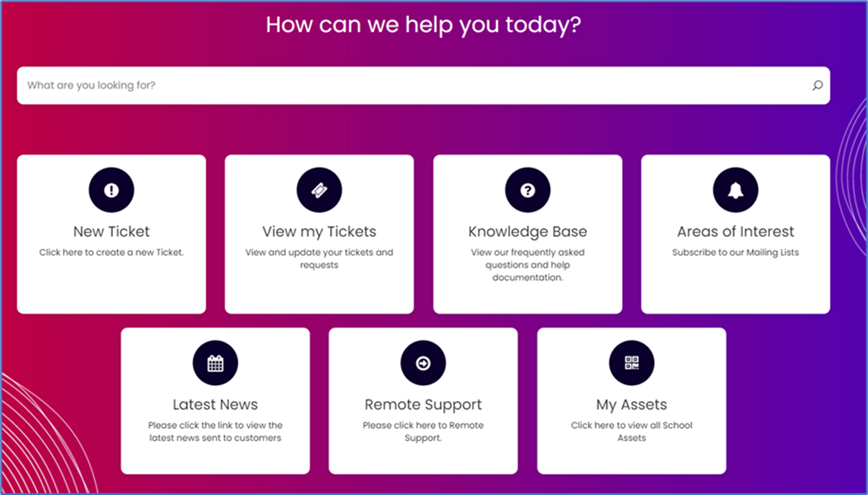Screen dimensions: 868x495
Task: Click the search magnifier icon
Action: [817, 86]
